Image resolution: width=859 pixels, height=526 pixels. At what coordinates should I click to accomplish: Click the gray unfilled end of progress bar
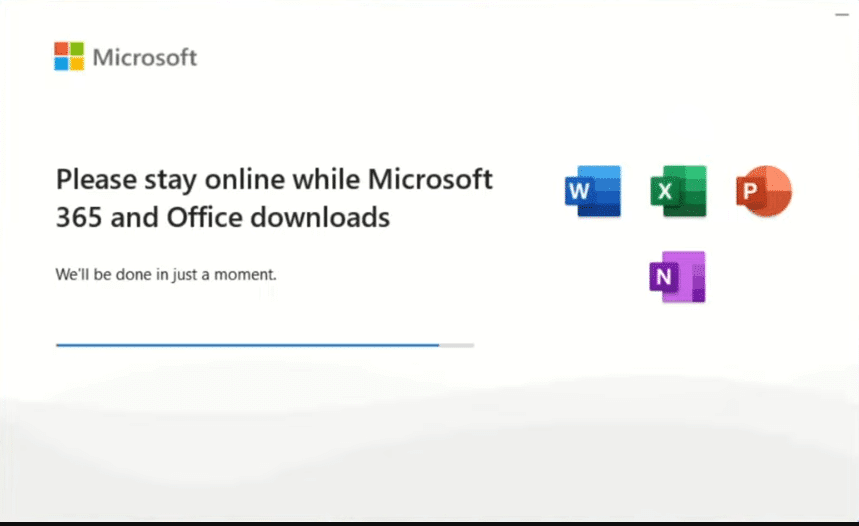(457, 345)
